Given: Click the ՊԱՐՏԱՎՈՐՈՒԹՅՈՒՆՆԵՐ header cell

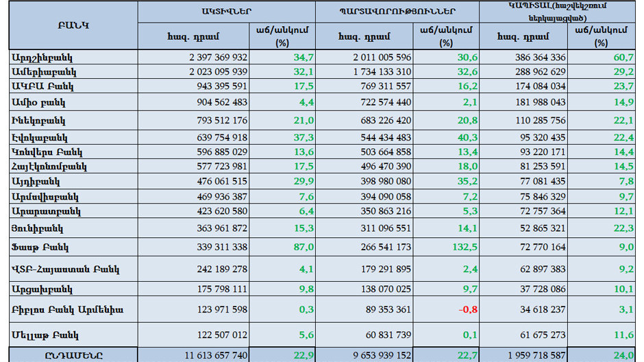Looking at the screenshot, I should 397,12.
